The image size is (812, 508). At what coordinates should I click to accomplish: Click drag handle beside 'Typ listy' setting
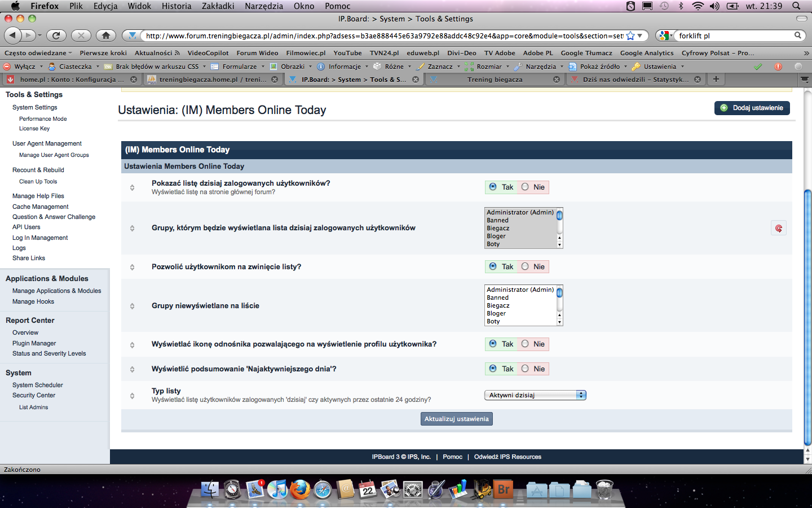point(132,395)
